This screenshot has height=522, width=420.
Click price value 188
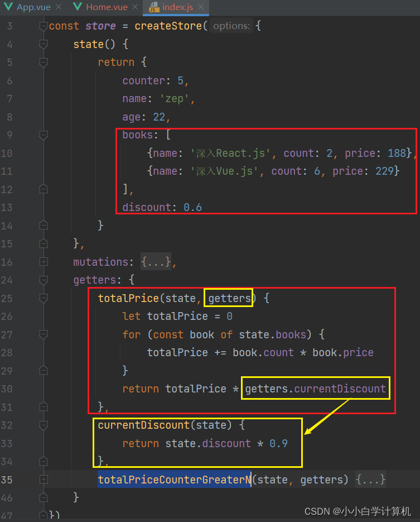pyautogui.click(x=397, y=153)
